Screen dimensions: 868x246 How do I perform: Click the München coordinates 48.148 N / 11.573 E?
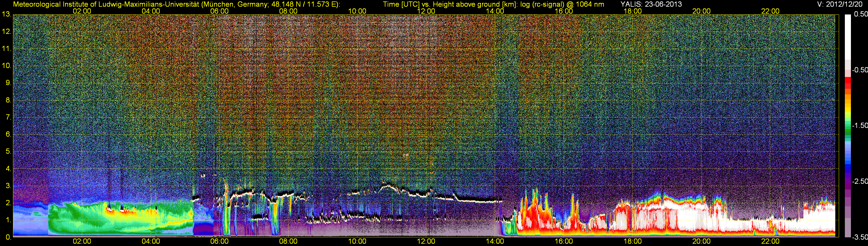304,4
